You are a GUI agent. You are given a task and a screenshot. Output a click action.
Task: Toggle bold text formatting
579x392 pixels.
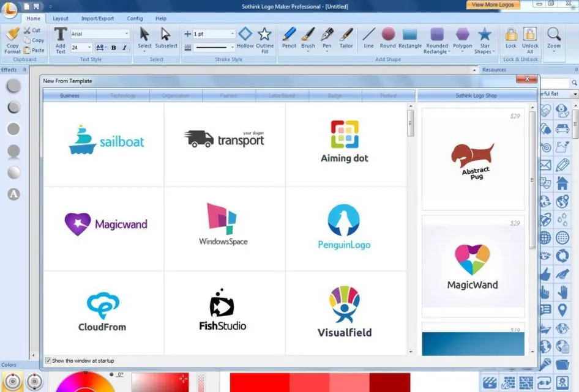pyautogui.click(x=114, y=48)
